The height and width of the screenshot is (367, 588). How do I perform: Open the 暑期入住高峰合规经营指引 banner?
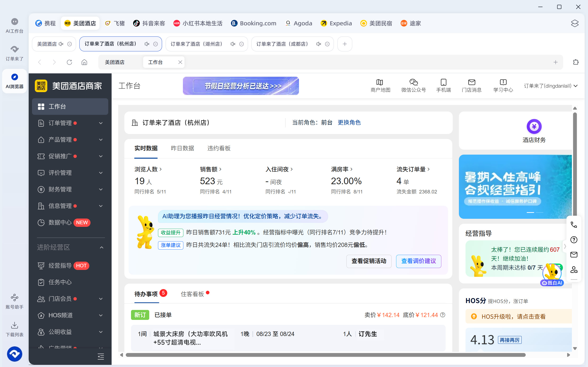[515, 187]
